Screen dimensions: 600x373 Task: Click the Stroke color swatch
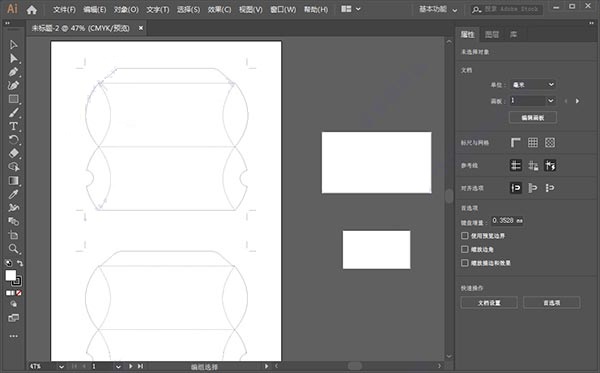click(17, 281)
